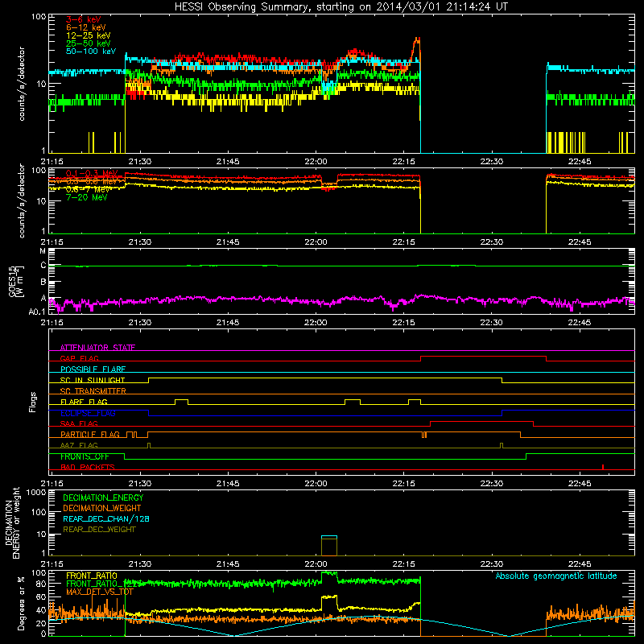The image size is (644, 644).
Task: Select the 25-50 keV legend label
Action: [x=89, y=43]
